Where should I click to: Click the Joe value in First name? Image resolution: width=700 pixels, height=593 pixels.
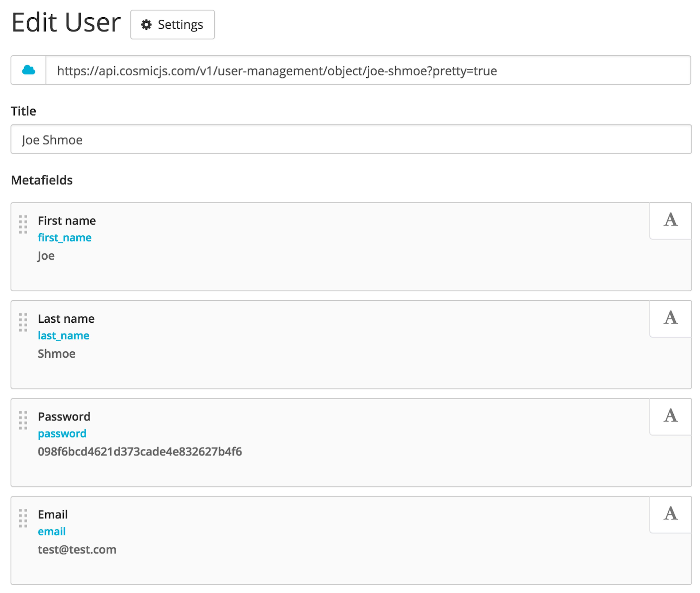tap(46, 256)
